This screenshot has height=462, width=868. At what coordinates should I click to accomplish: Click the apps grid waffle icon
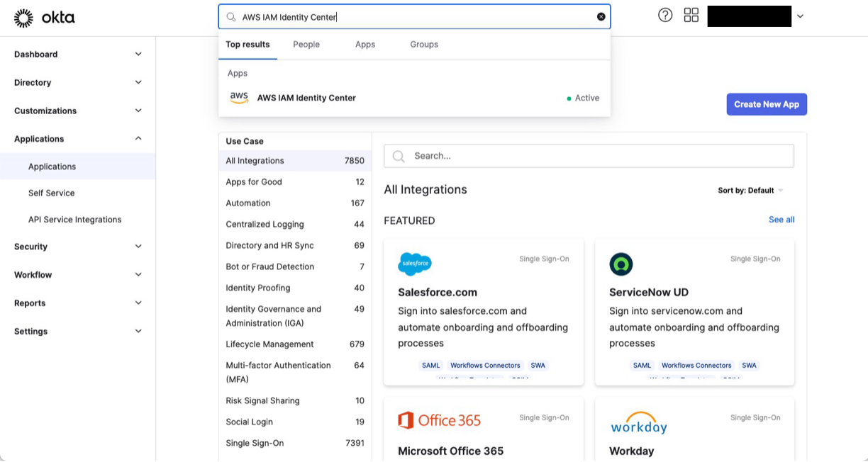click(x=691, y=14)
